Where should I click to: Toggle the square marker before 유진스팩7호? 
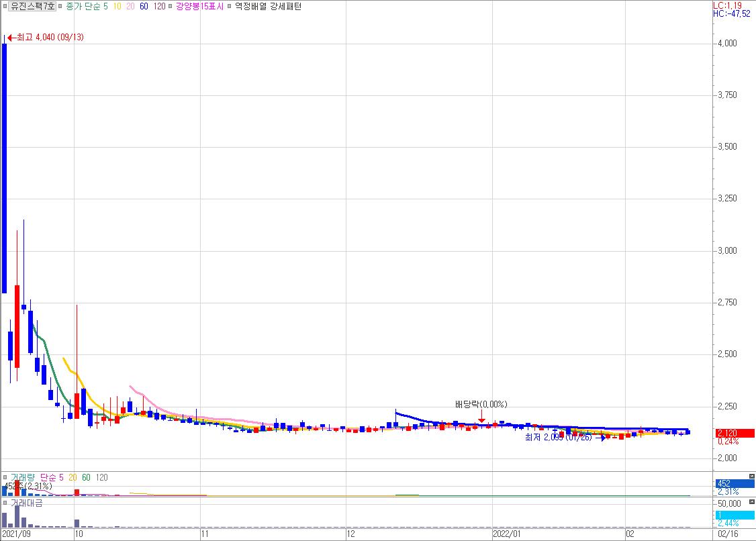5,6
